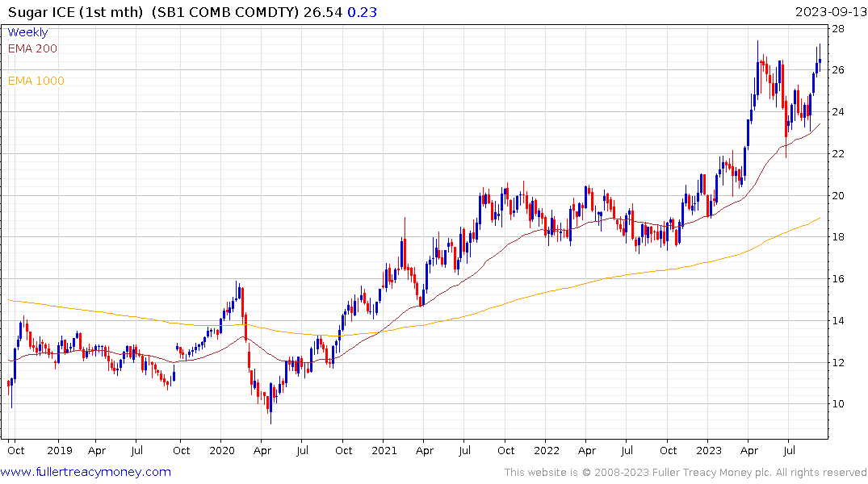Open the www.fullertreacymoney.com link
This screenshot has height=484, width=868.
(86, 472)
